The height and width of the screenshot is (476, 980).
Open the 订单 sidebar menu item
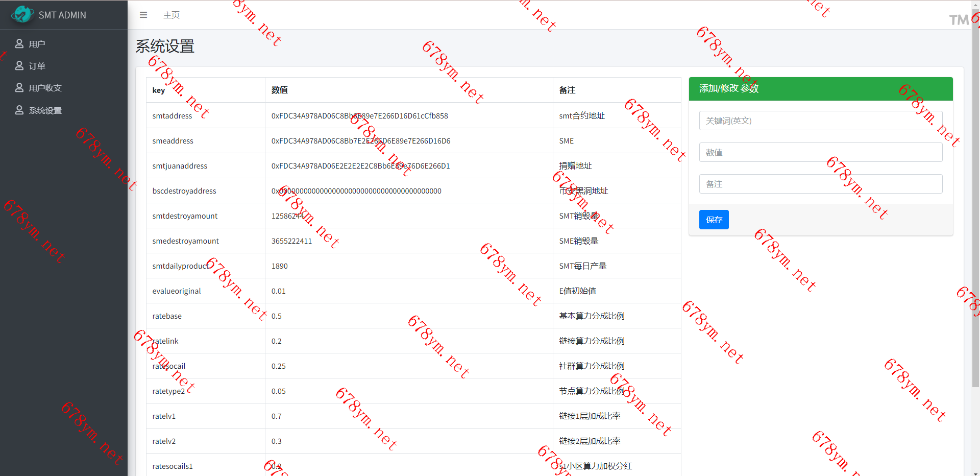point(37,66)
